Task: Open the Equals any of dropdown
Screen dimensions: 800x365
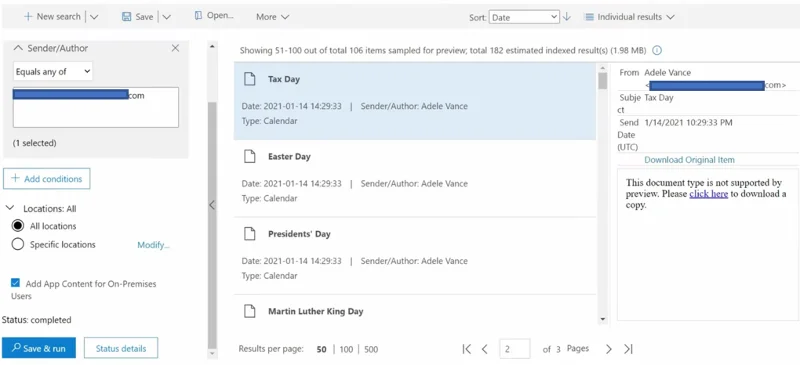Action: (x=53, y=71)
